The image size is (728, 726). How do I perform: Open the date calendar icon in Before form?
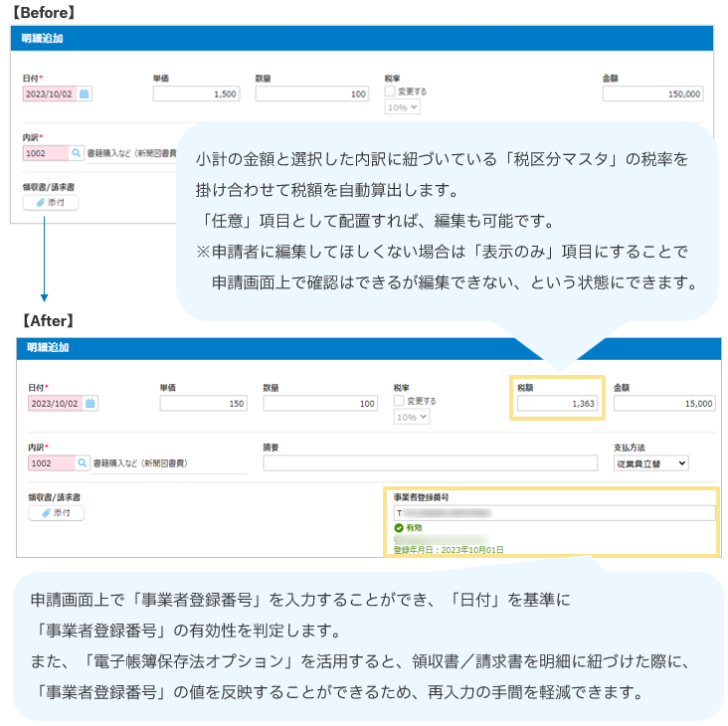pyautogui.click(x=85, y=93)
